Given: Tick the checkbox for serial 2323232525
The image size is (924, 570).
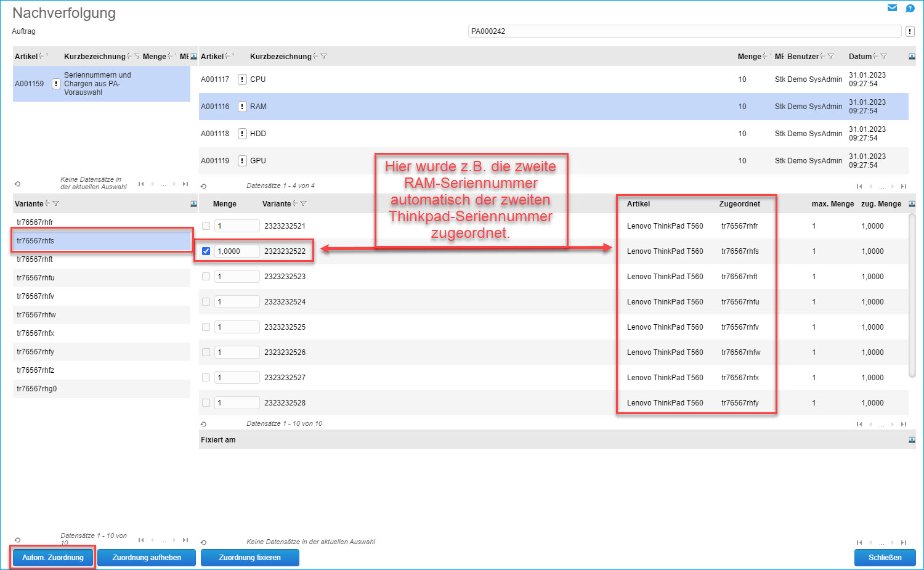Looking at the screenshot, I should click(x=206, y=327).
